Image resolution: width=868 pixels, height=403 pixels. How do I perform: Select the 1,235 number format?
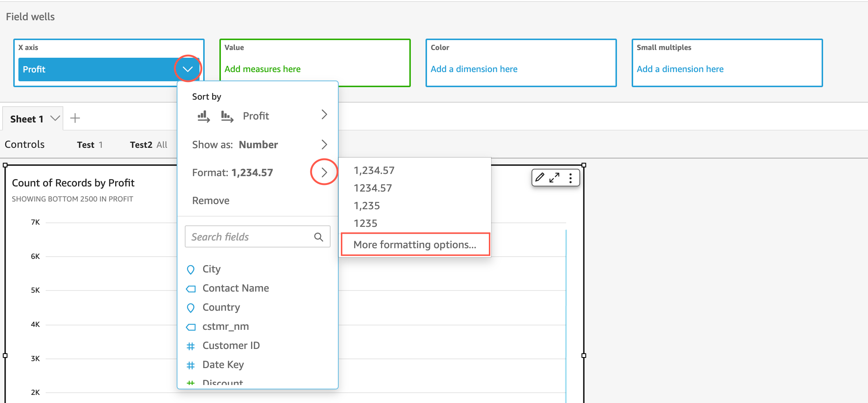(x=367, y=206)
